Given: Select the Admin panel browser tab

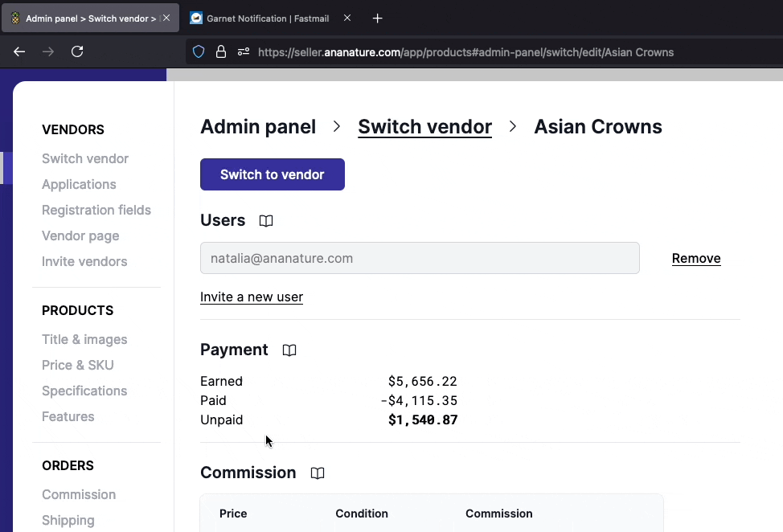Looking at the screenshot, I should 88,18.
